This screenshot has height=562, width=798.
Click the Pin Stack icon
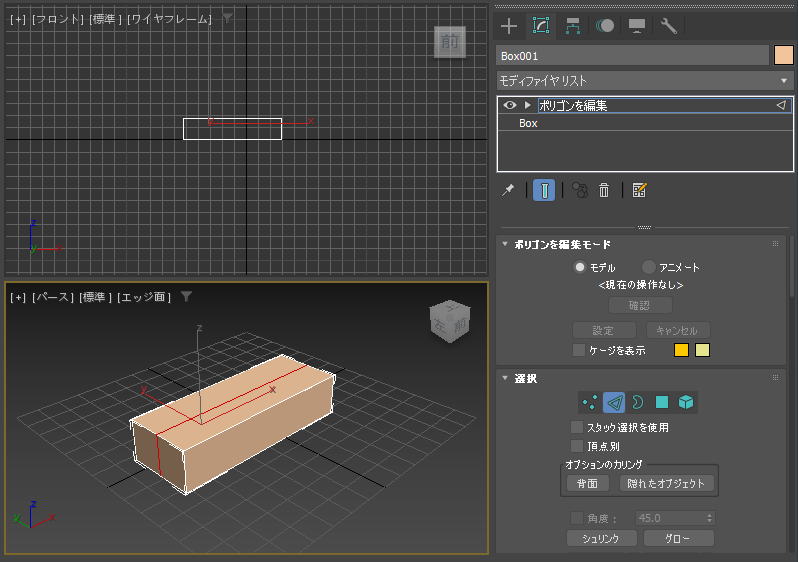click(x=508, y=190)
